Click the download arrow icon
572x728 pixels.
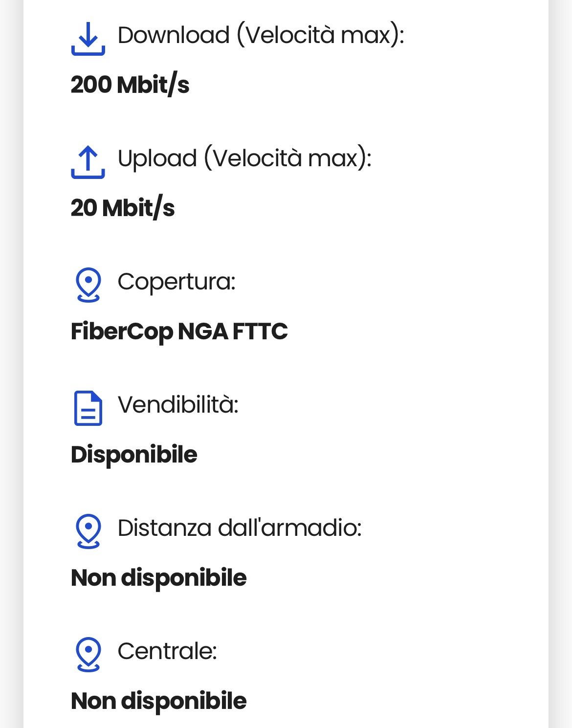click(x=88, y=38)
